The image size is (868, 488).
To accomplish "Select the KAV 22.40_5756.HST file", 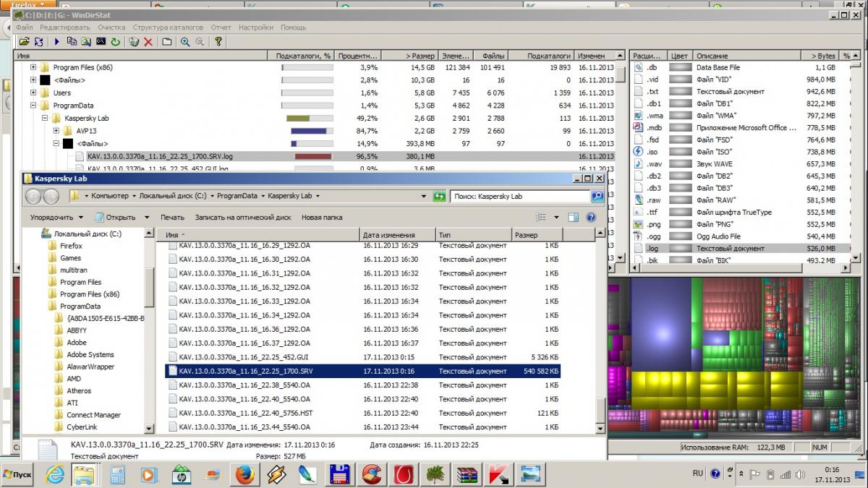I will 244,413.
